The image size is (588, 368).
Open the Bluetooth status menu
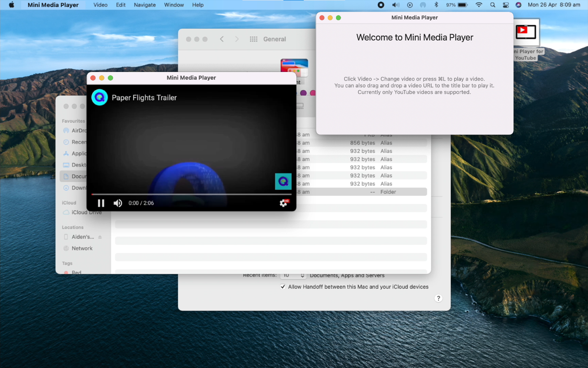(x=436, y=5)
